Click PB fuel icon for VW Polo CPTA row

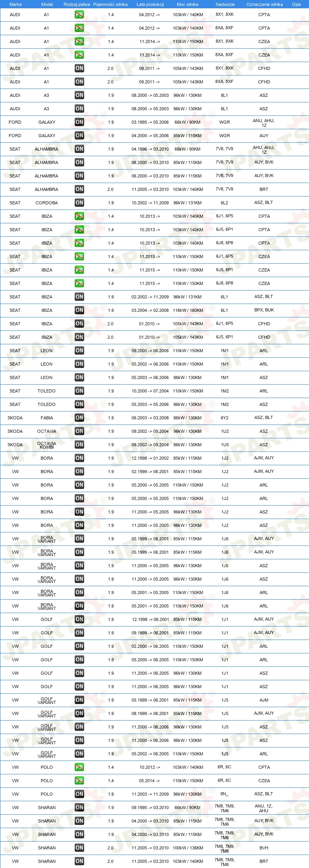click(79, 767)
